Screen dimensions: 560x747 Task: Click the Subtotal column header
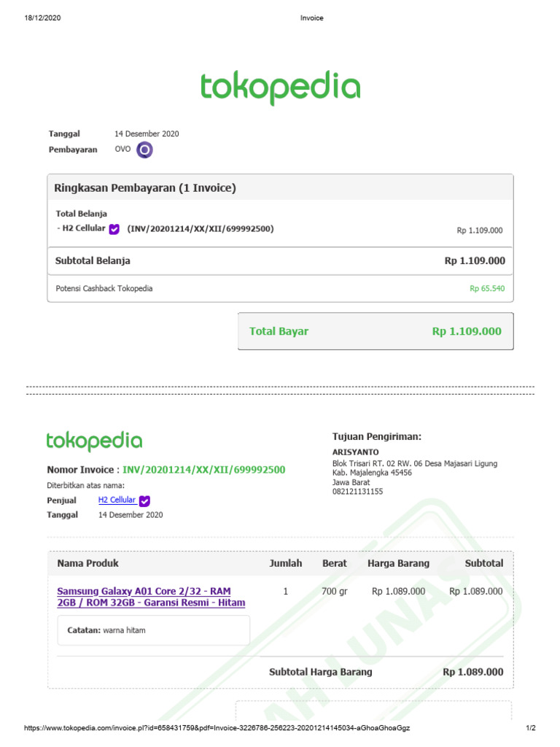[x=483, y=563]
